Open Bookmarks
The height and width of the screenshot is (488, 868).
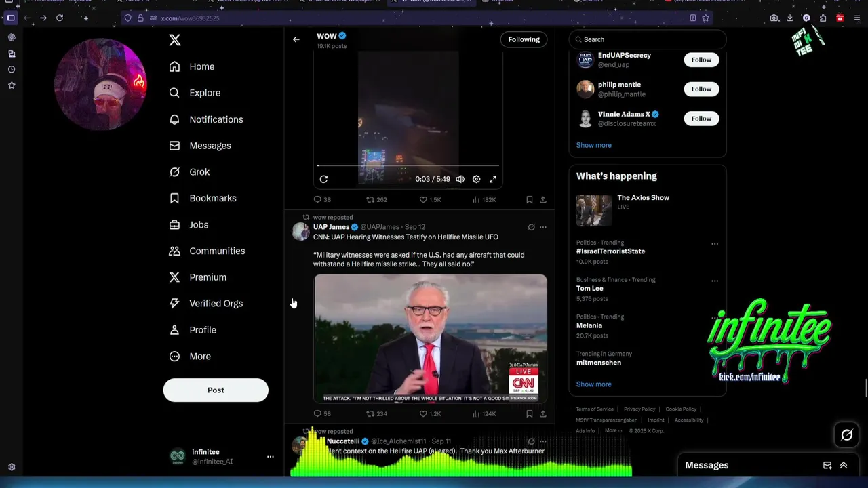pyautogui.click(x=203, y=198)
